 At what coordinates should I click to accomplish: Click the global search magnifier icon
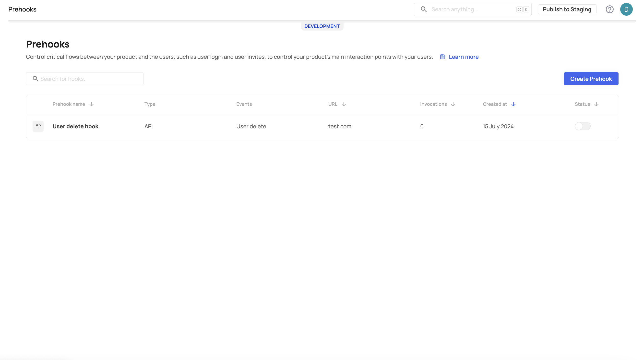click(x=424, y=10)
